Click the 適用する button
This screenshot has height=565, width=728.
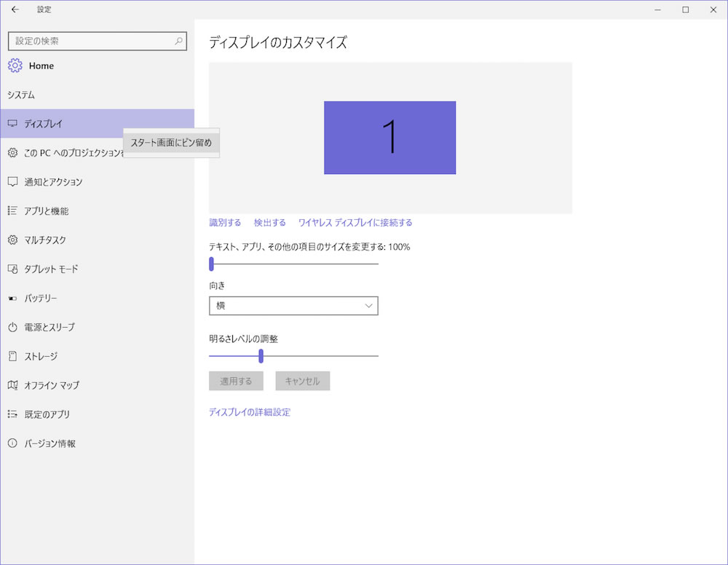(236, 381)
